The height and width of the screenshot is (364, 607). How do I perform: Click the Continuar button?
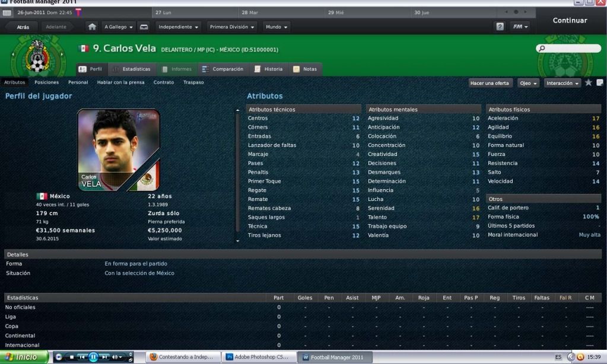(570, 21)
